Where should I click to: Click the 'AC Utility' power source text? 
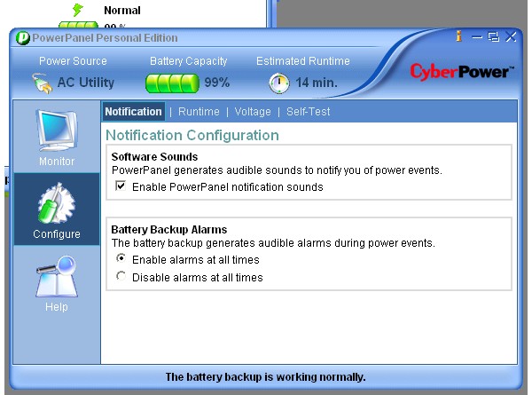(86, 83)
